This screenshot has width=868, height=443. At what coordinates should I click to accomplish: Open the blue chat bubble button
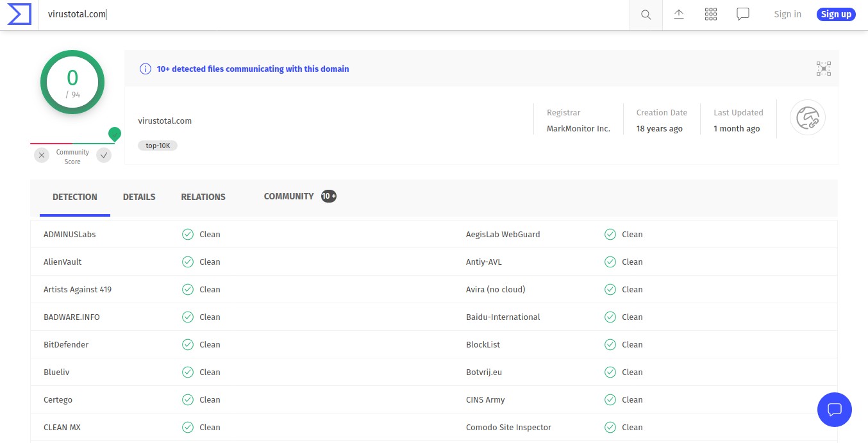click(834, 409)
